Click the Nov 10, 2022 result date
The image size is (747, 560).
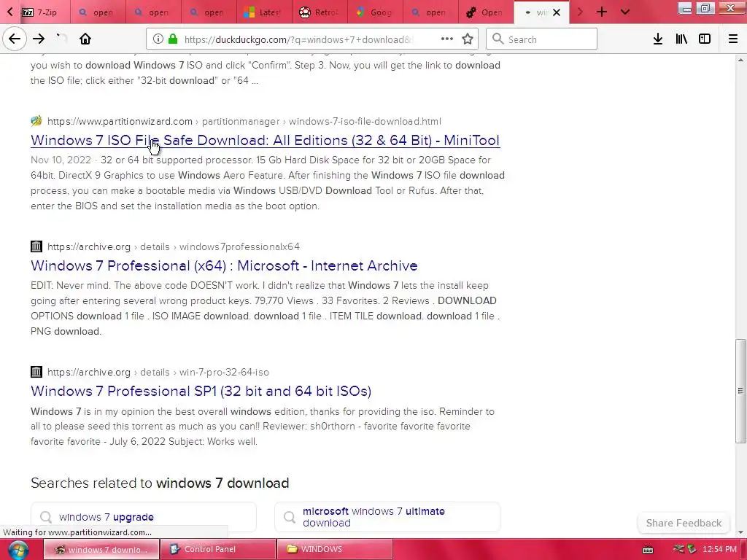click(x=61, y=160)
